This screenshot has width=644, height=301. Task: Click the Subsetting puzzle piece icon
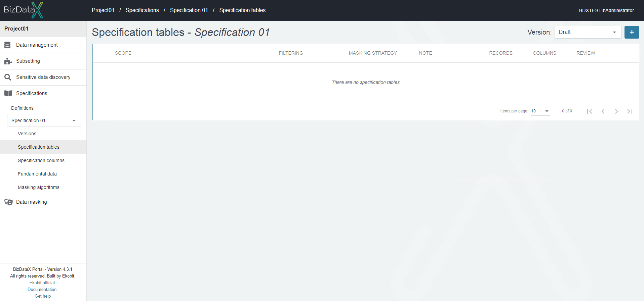[x=8, y=61]
